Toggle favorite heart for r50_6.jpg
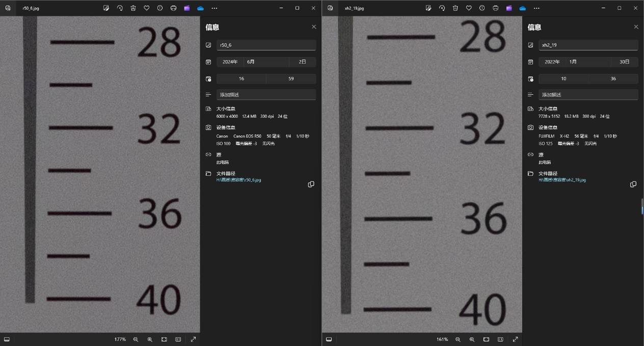Screen dimensions: 644x346 (x=147, y=8)
